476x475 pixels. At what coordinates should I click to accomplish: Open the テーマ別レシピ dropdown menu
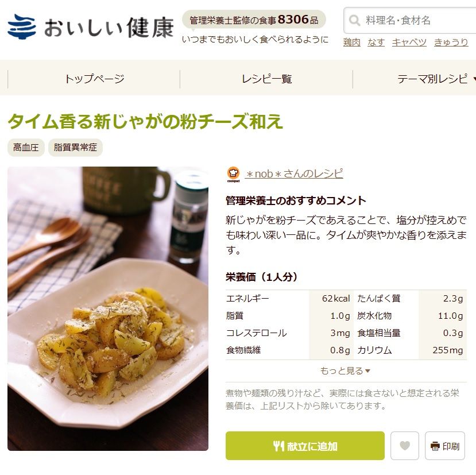pyautogui.click(x=437, y=79)
